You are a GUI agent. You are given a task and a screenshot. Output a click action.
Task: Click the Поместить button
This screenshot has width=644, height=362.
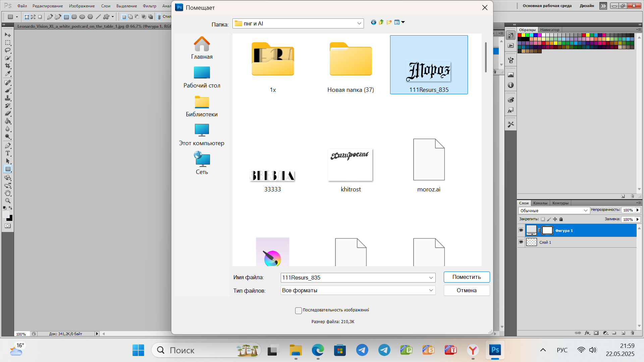point(467,277)
